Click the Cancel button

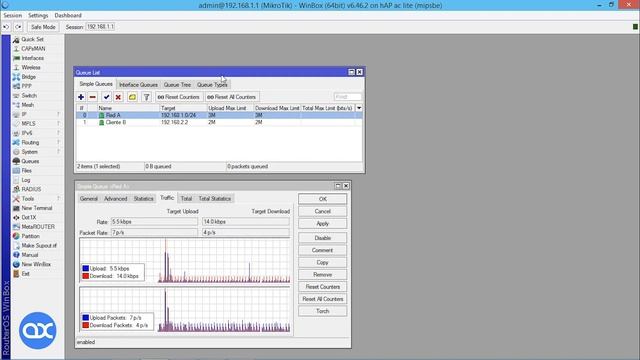(322, 211)
